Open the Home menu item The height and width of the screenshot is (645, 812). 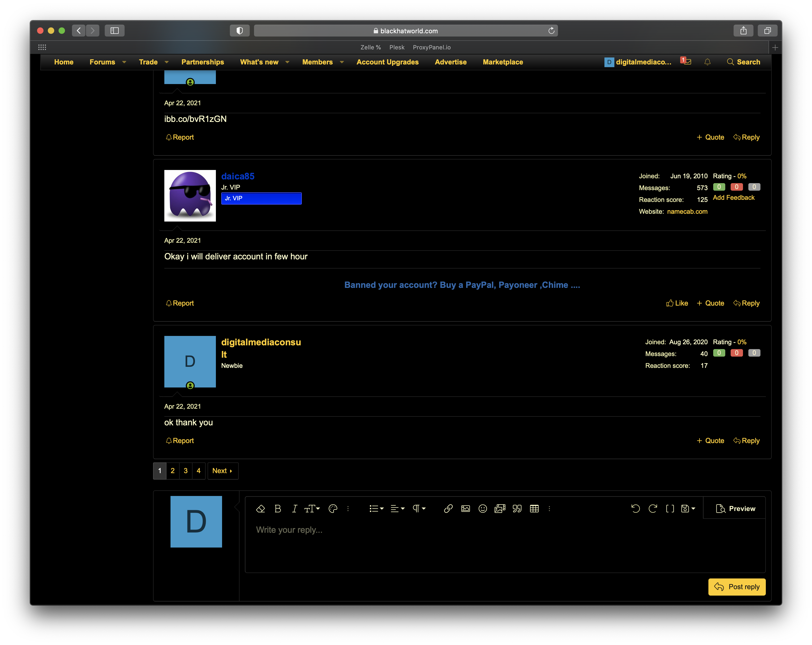[64, 62]
